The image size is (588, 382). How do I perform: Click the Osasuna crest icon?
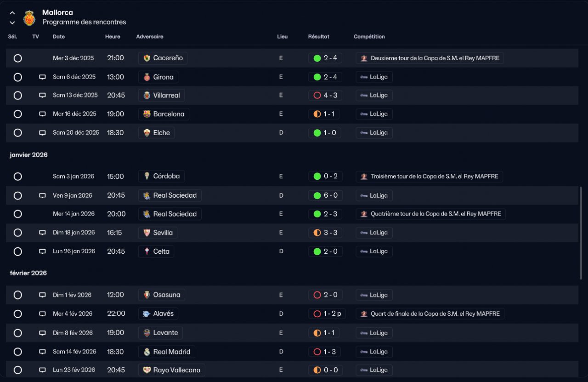pos(147,295)
